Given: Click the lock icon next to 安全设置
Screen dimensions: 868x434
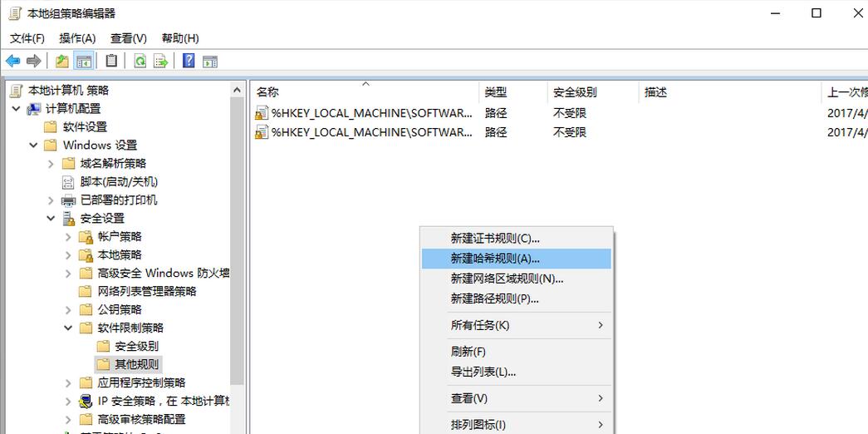Looking at the screenshot, I should (69, 219).
